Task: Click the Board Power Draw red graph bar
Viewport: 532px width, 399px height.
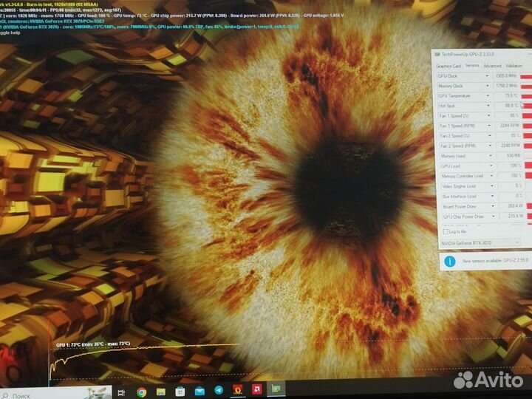Action: click(529, 206)
